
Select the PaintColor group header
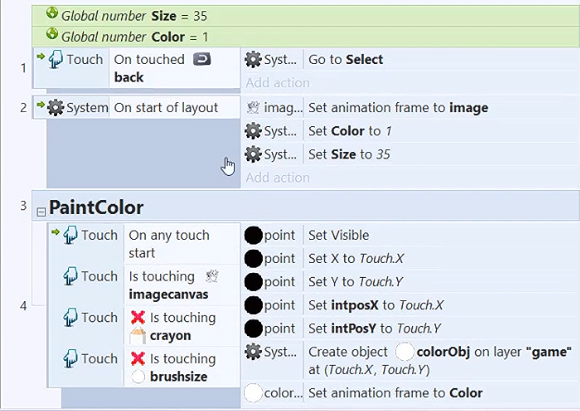(306, 206)
